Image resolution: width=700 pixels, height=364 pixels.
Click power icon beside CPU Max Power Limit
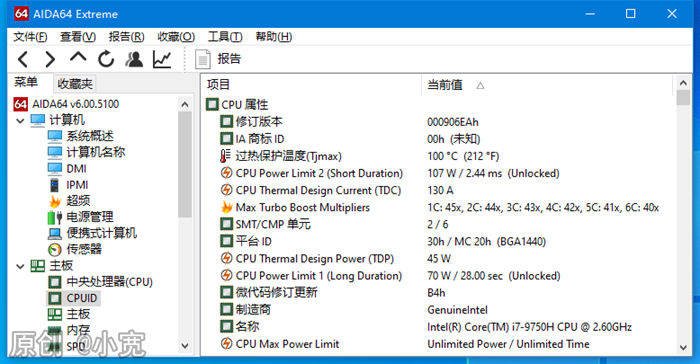[x=226, y=343]
